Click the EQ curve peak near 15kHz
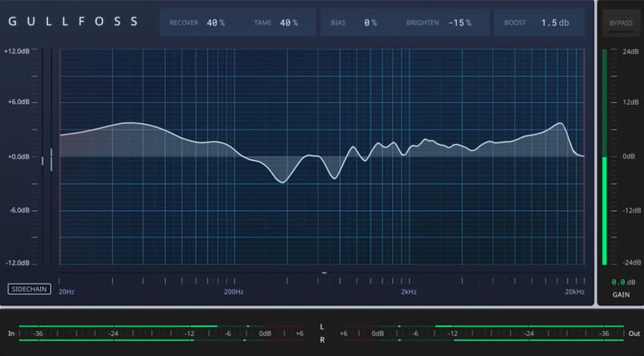The width and height of the screenshot is (644, 356). [559, 123]
